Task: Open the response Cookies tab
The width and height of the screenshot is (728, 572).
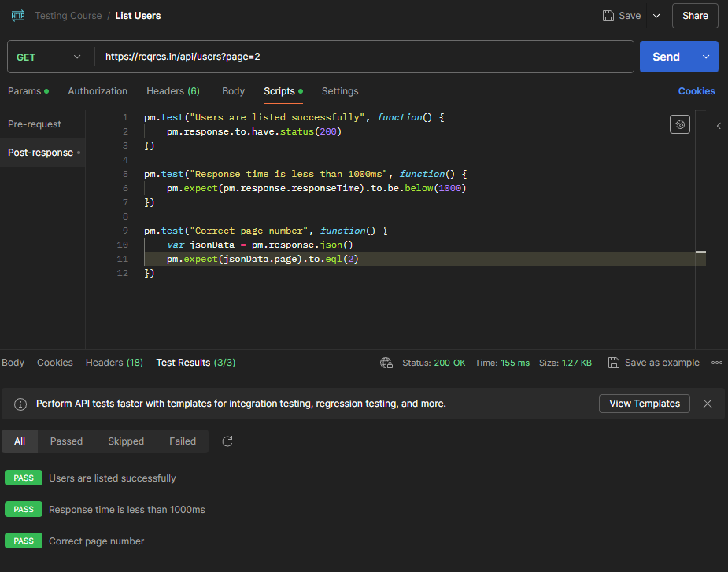Action: click(55, 363)
